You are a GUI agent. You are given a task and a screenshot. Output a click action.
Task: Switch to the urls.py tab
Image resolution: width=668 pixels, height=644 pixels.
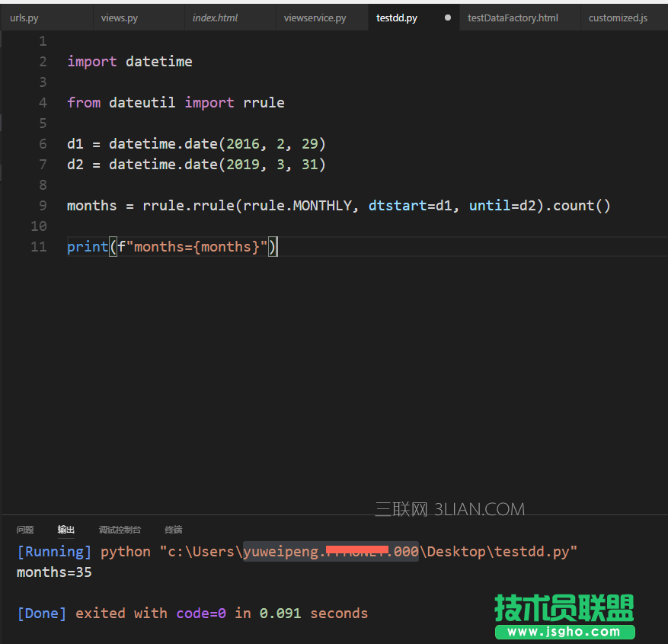click(x=24, y=17)
